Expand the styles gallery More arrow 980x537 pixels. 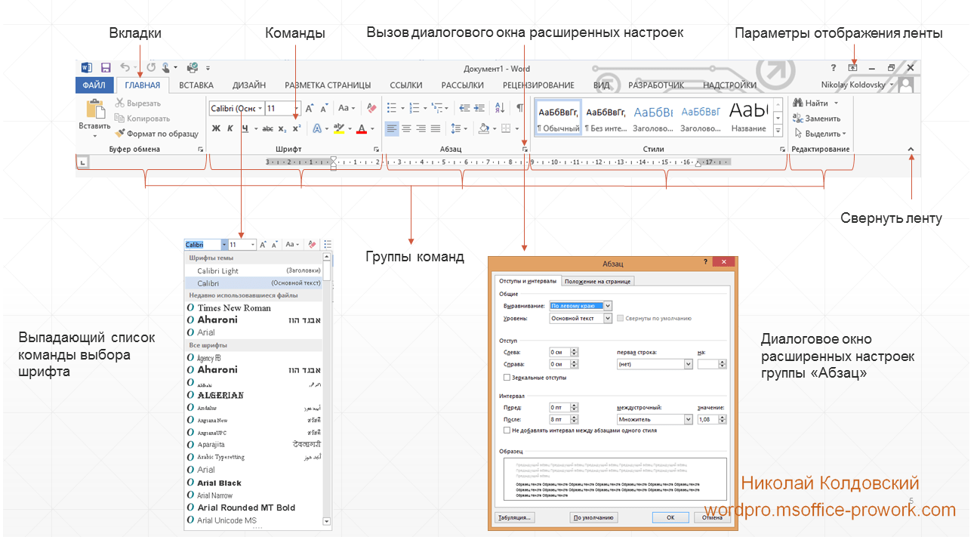(778, 129)
